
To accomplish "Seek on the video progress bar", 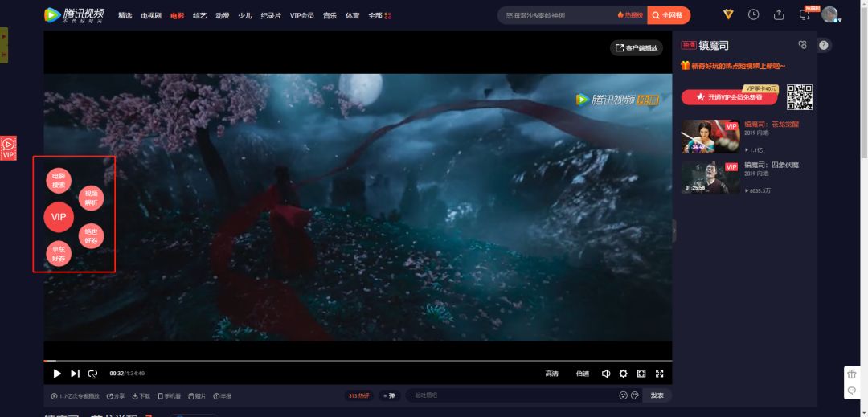I will pyautogui.click(x=358, y=361).
